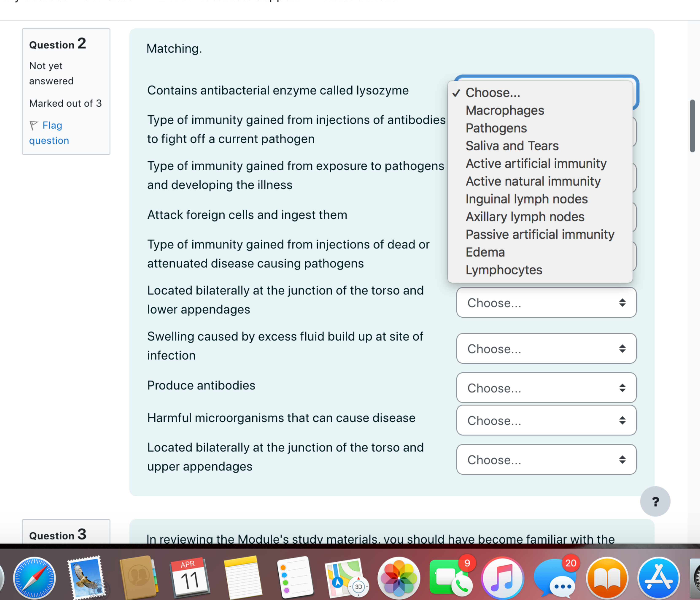Open dropdown for swelling from excess fluid
This screenshot has height=600, width=700.
[x=546, y=348]
